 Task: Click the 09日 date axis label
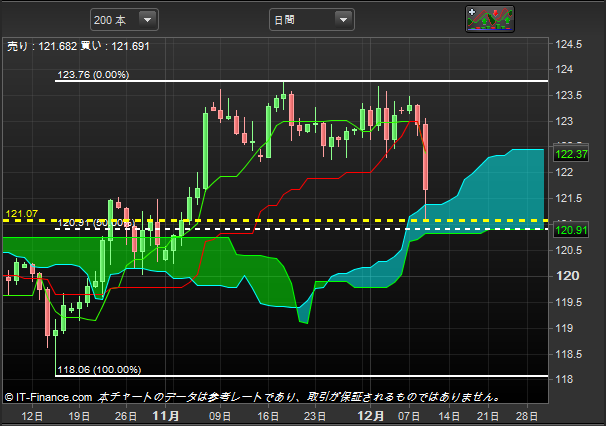tap(220, 416)
